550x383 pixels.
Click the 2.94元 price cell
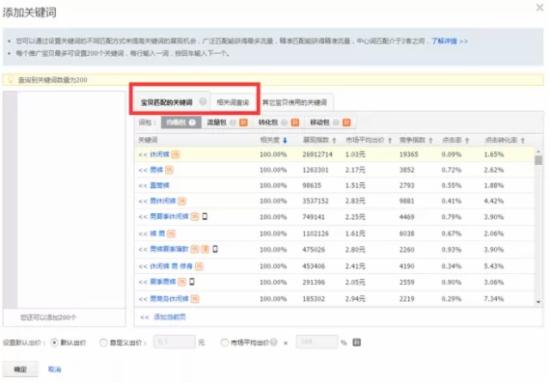(355, 299)
